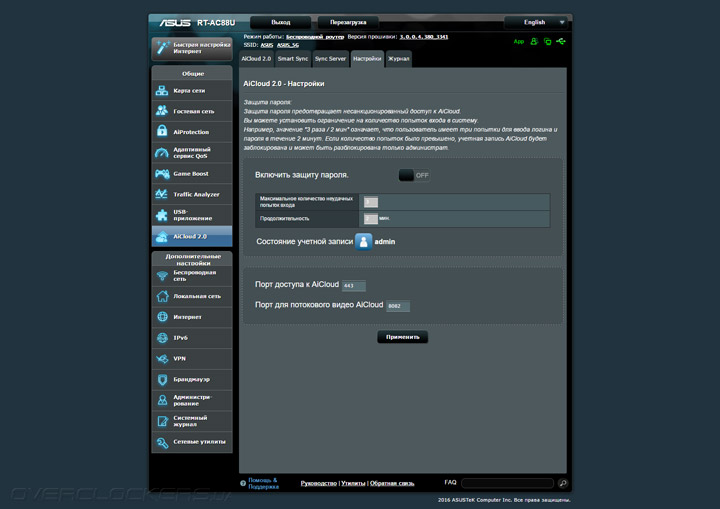Image resolution: width=720 pixels, height=509 pixels.
Task: Click the Выход logout button
Action: click(x=280, y=22)
